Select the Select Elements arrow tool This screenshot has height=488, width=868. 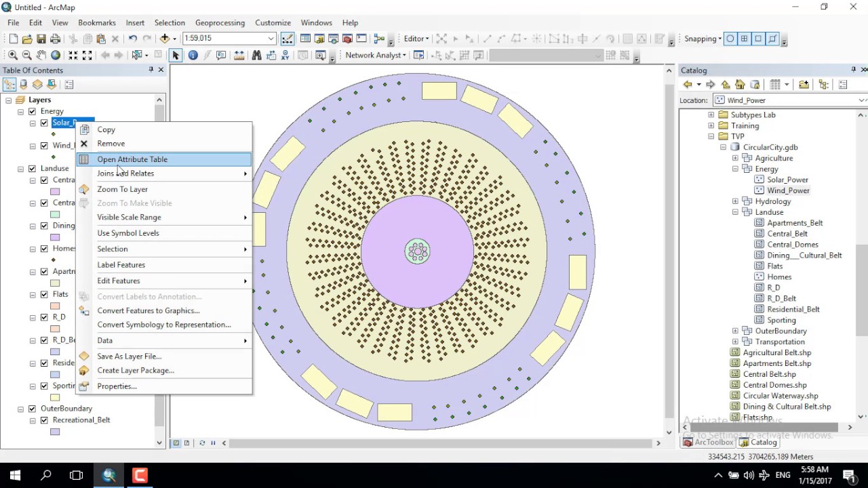click(176, 56)
